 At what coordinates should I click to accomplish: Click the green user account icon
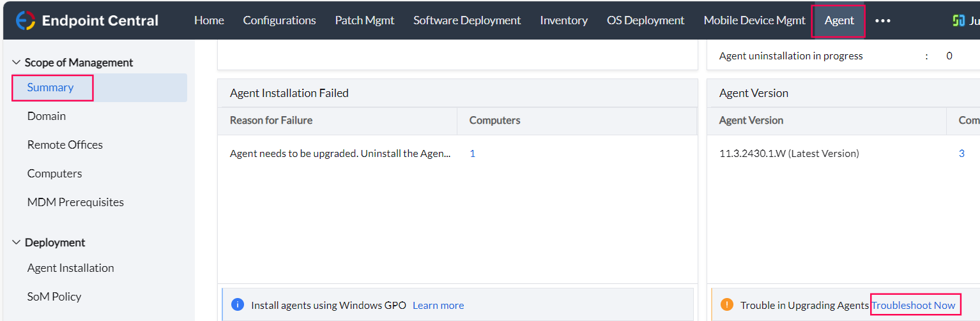(958, 20)
